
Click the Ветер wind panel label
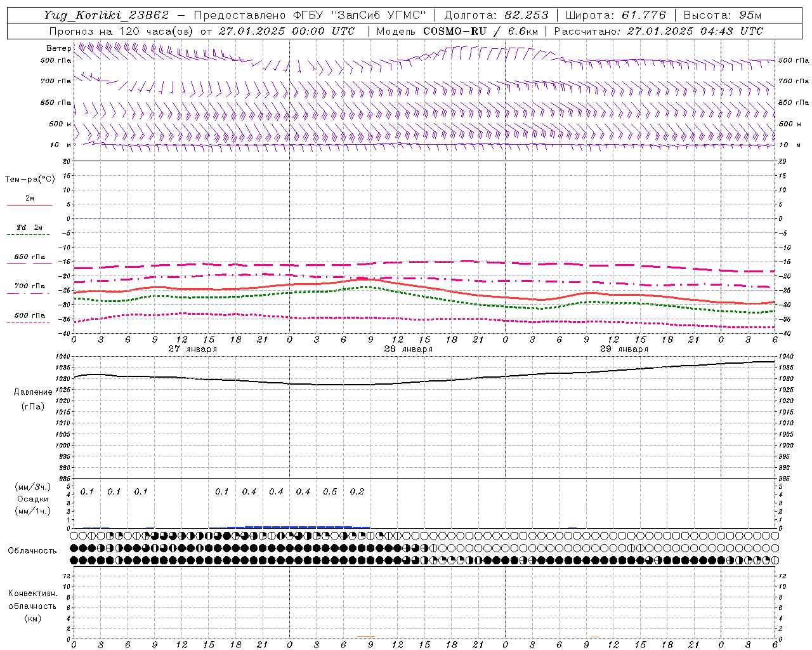click(59, 48)
